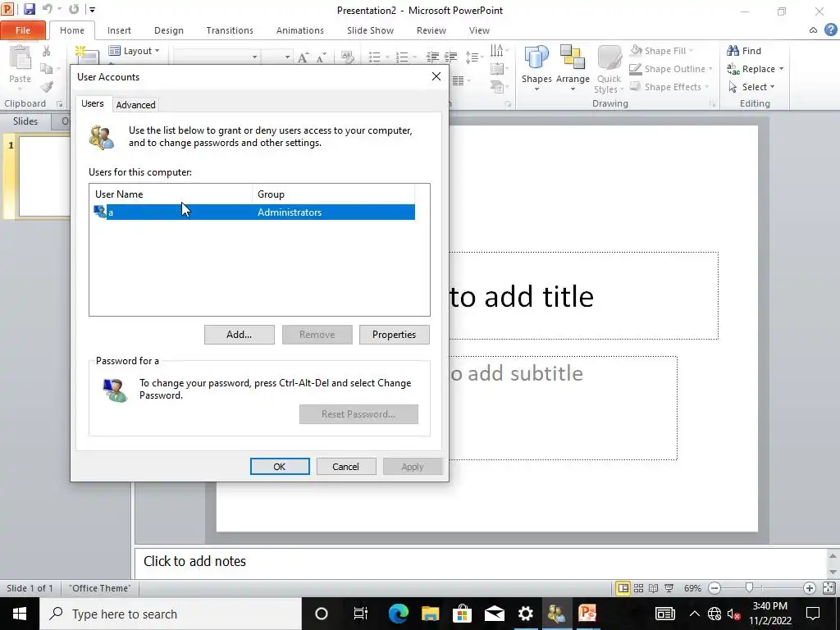This screenshot has width=840, height=630.
Task: Click the Add... button in User Accounts
Action: click(x=240, y=335)
